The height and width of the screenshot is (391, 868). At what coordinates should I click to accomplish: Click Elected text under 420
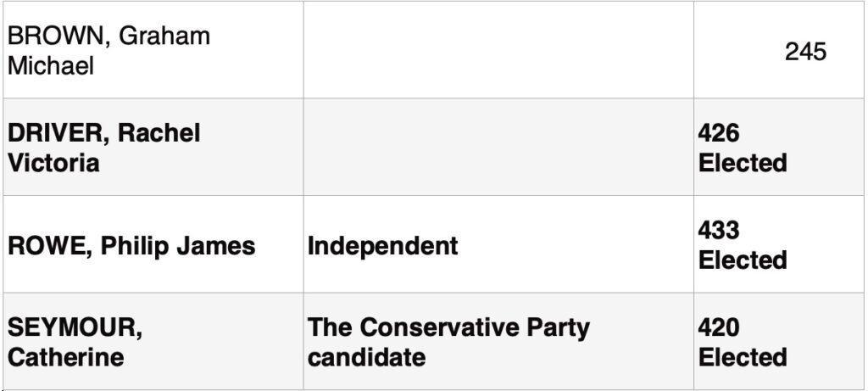click(743, 357)
